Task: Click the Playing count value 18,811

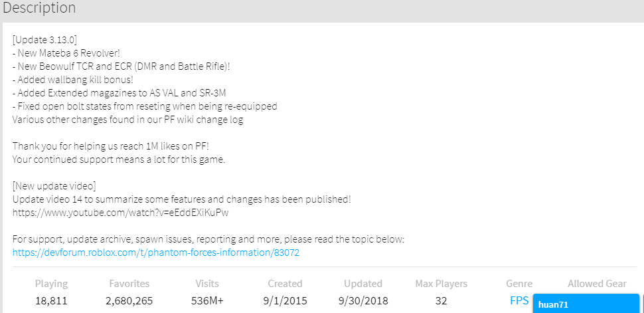Action: (51, 301)
